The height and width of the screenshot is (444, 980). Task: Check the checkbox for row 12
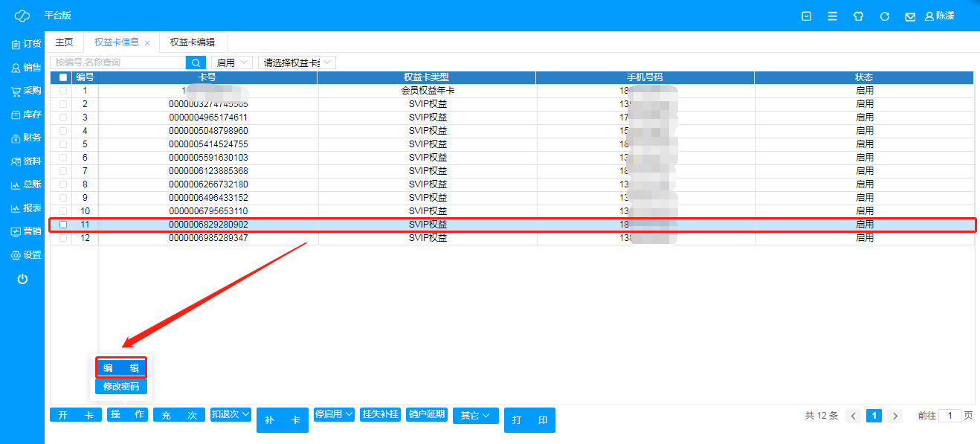point(63,238)
